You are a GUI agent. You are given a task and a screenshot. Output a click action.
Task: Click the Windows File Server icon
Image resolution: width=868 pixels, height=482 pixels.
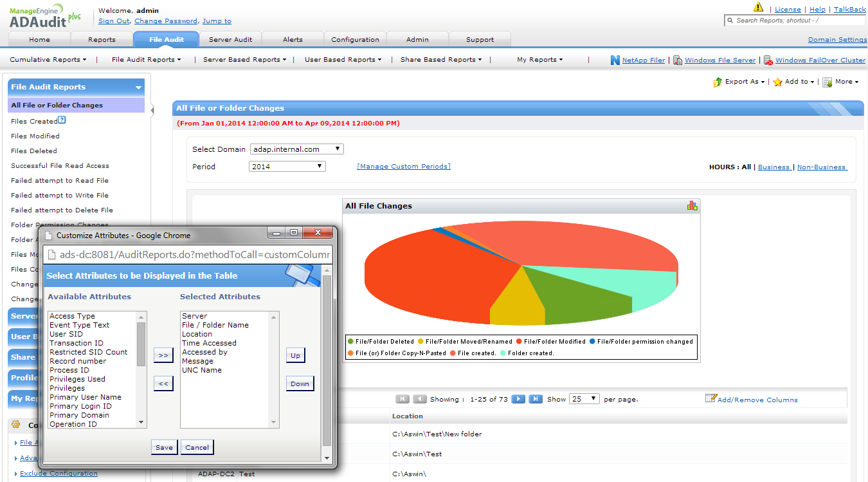point(678,60)
